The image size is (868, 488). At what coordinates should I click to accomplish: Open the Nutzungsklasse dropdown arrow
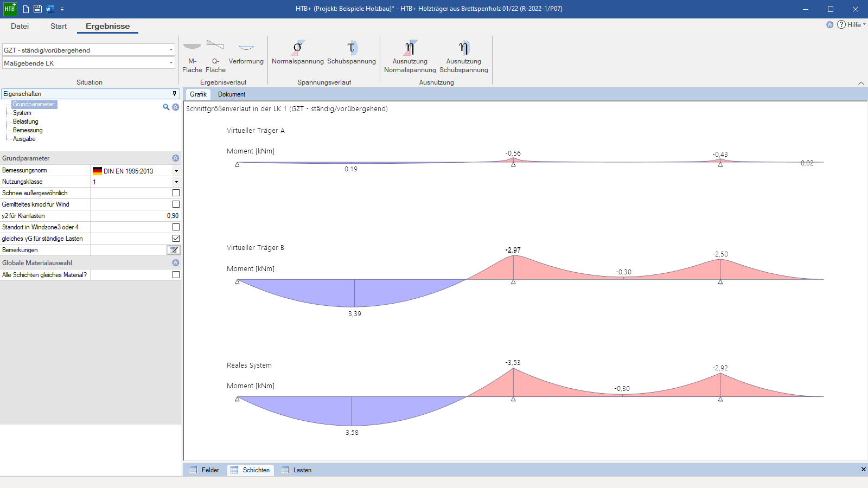tap(176, 182)
